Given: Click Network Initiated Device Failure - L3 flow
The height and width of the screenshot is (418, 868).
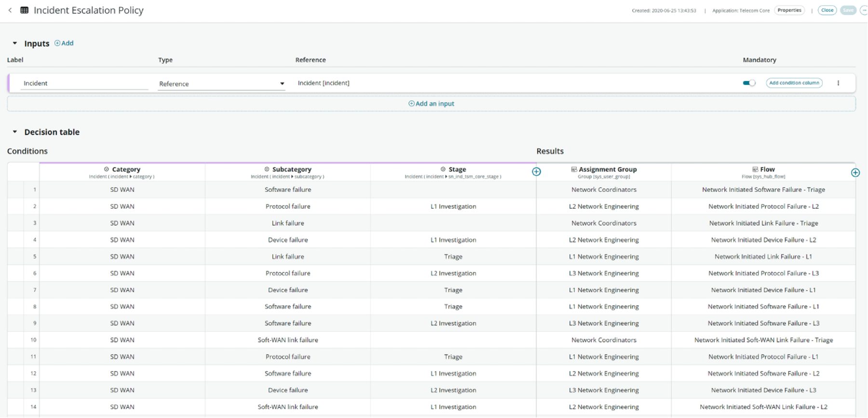Looking at the screenshot, I should click(x=763, y=390).
